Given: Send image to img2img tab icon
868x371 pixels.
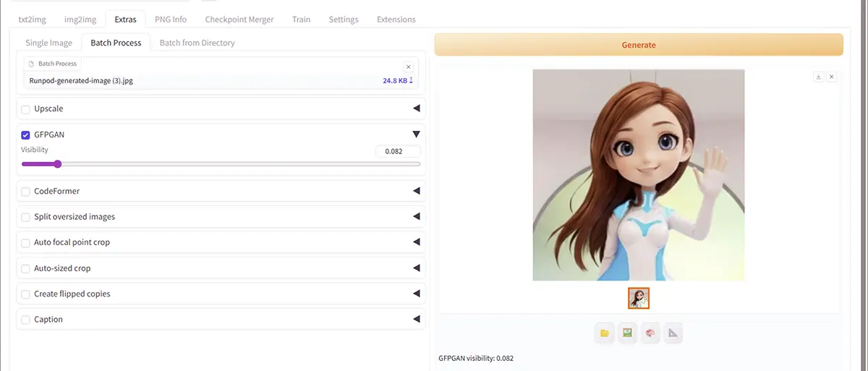Looking at the screenshot, I should tap(627, 333).
